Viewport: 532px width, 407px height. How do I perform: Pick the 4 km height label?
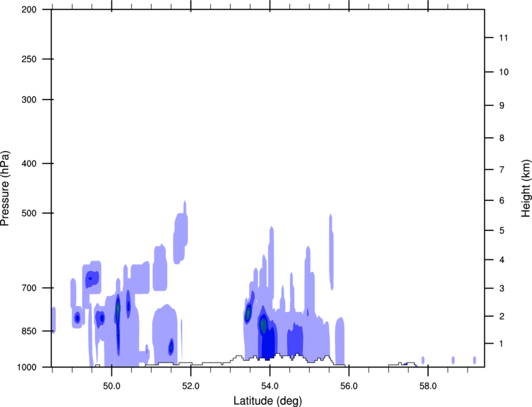tap(502, 260)
